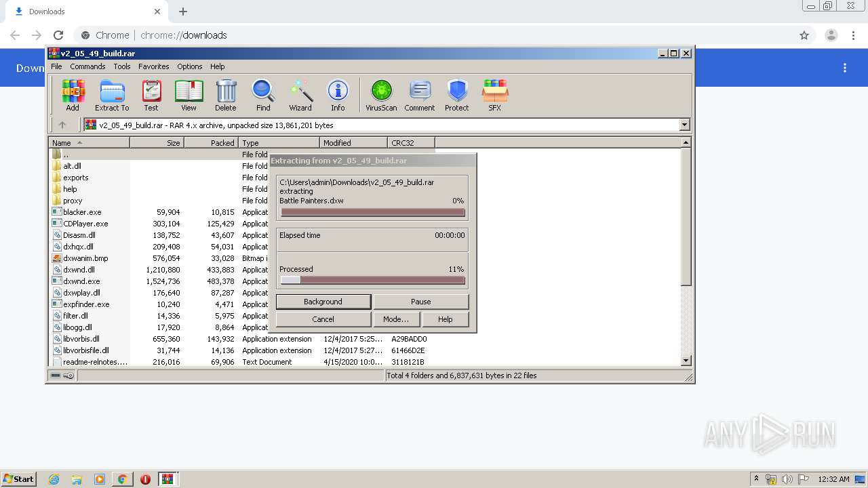Open new tab in Chrome
This screenshot has width=868, height=488.
tap(183, 12)
